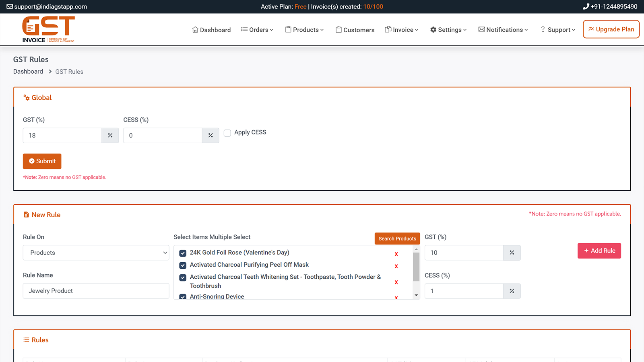This screenshot has height=362, width=644.
Task: Expand the Settings menu
Action: tap(448, 30)
